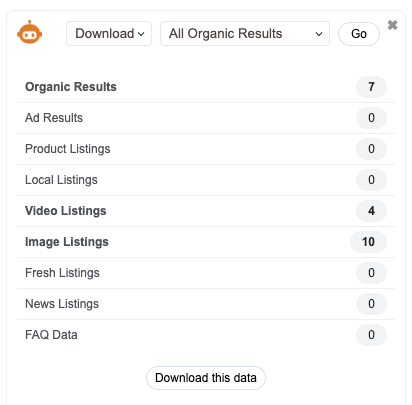Click the Go button
Screen dimensions: 412x405
359,34
